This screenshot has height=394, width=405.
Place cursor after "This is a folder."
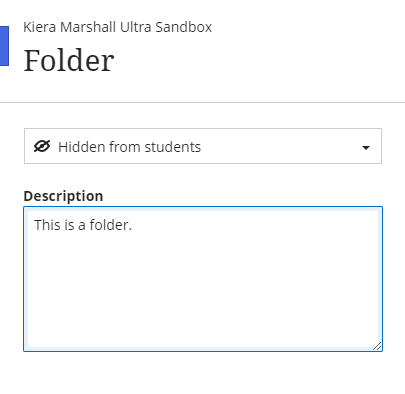(x=133, y=225)
